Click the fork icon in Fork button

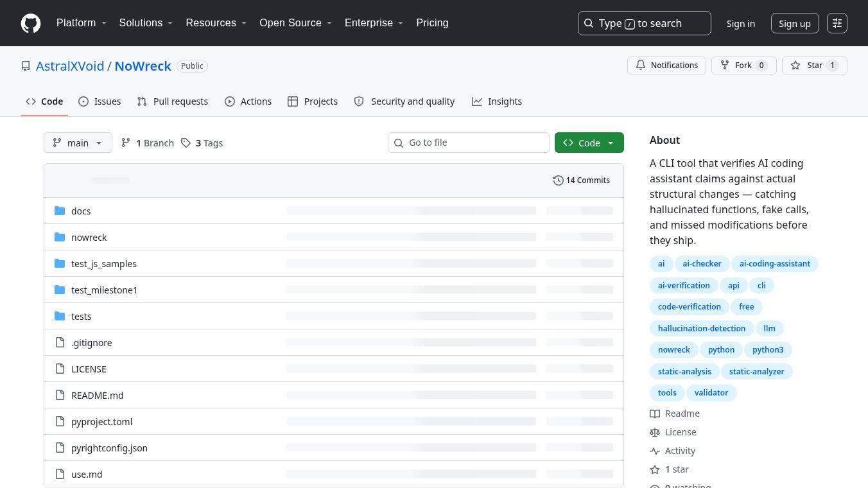click(x=725, y=65)
